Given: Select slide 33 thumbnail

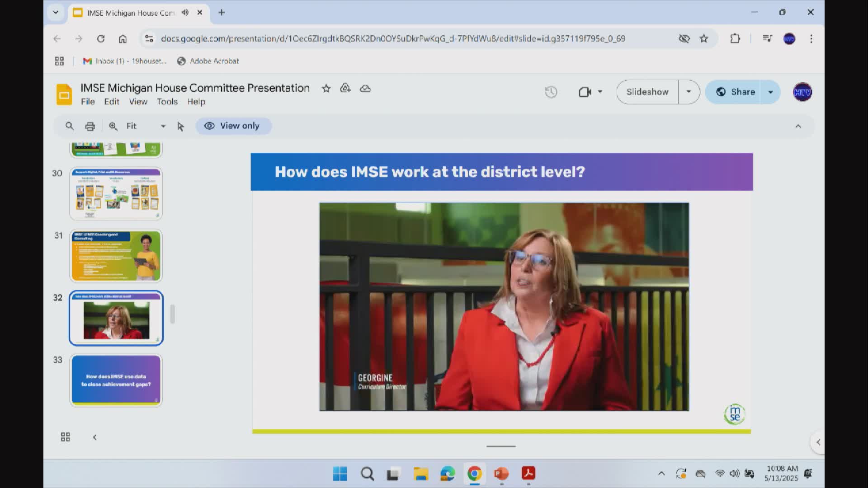Looking at the screenshot, I should click(116, 380).
